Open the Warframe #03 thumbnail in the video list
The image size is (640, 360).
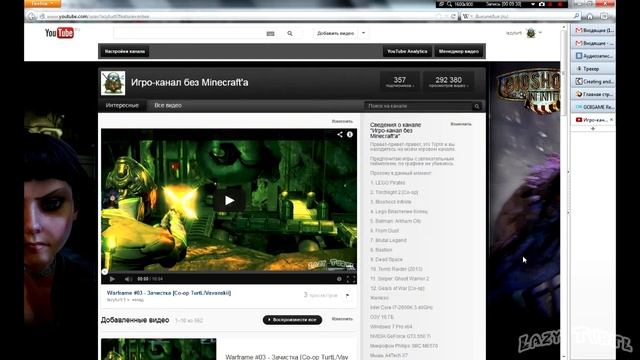click(159, 349)
